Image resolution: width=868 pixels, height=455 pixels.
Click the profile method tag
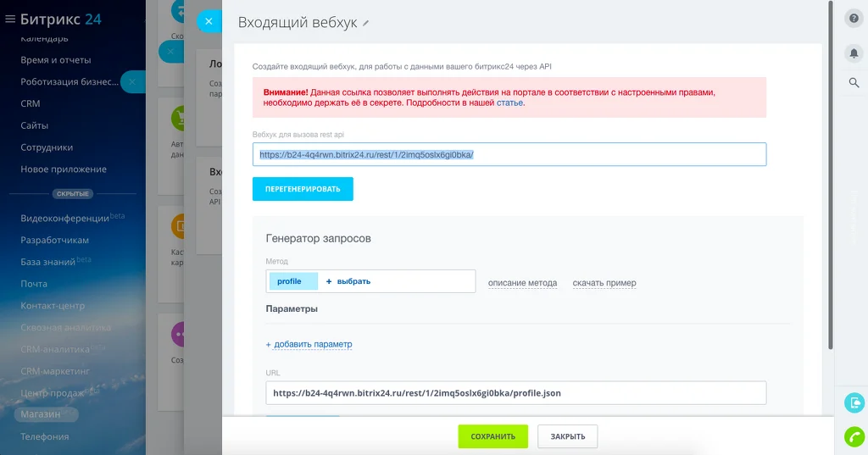click(x=293, y=281)
